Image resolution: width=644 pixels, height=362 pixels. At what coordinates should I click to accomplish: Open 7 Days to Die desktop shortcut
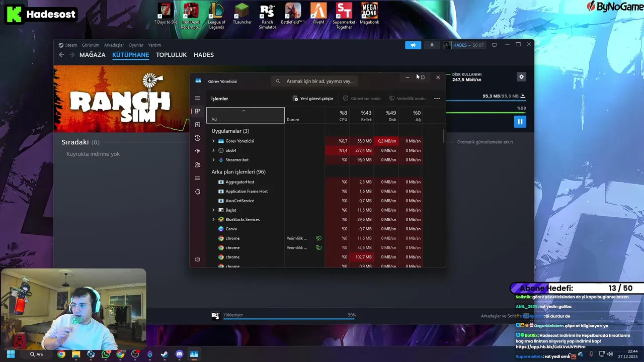point(166,14)
